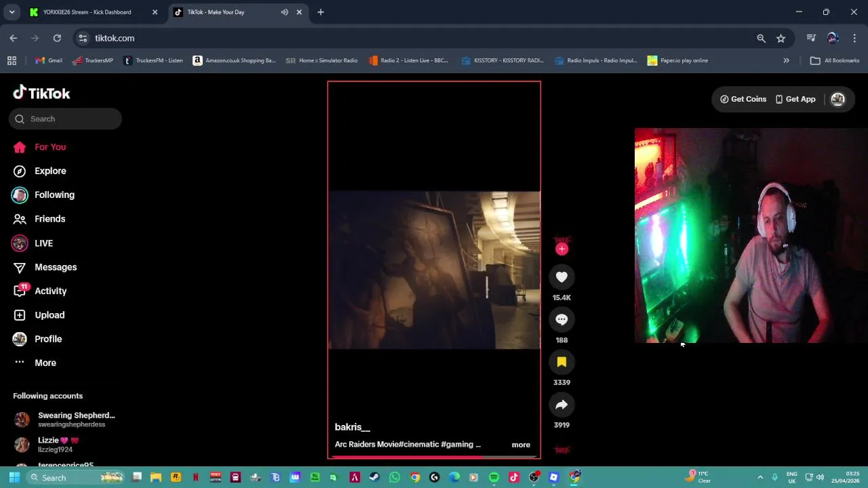This screenshot has width=868, height=488.
Task: Open Steam from taskbar
Action: (x=374, y=477)
